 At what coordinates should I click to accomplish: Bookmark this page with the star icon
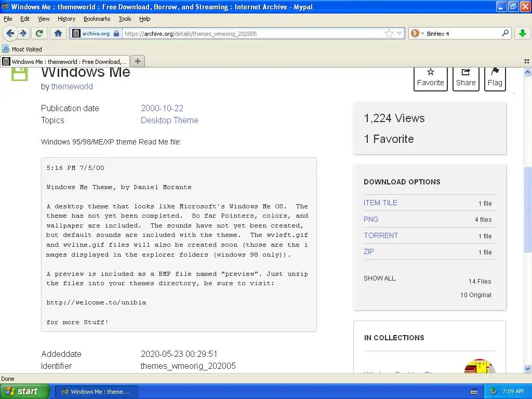[x=389, y=33]
